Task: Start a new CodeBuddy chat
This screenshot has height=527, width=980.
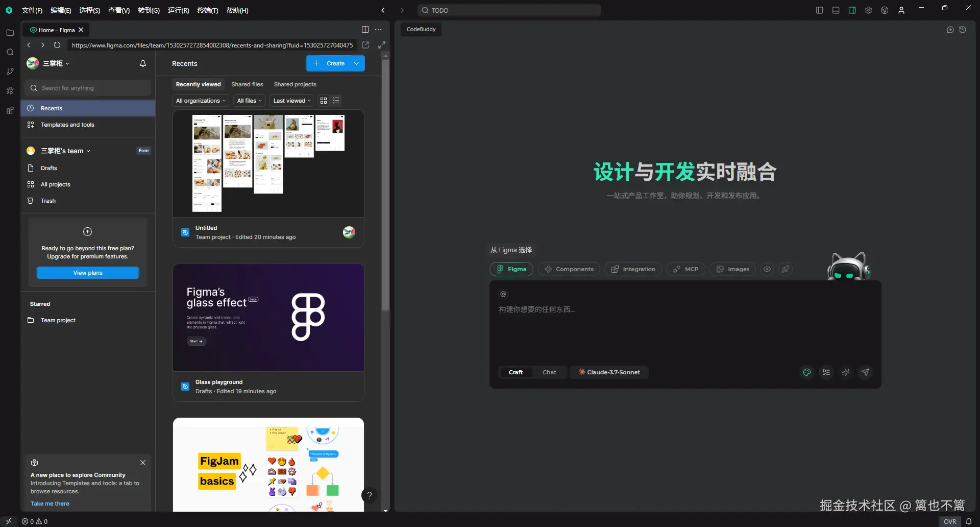Action: [950, 30]
